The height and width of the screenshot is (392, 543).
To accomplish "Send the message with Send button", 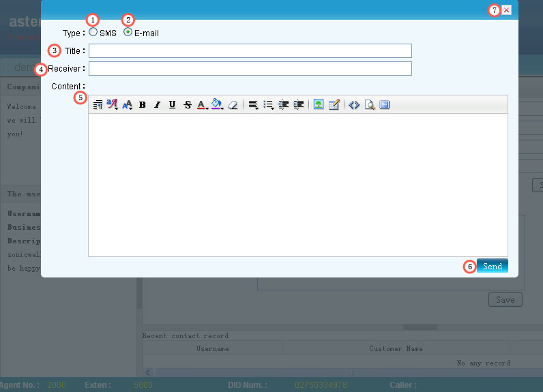I will tap(492, 266).
